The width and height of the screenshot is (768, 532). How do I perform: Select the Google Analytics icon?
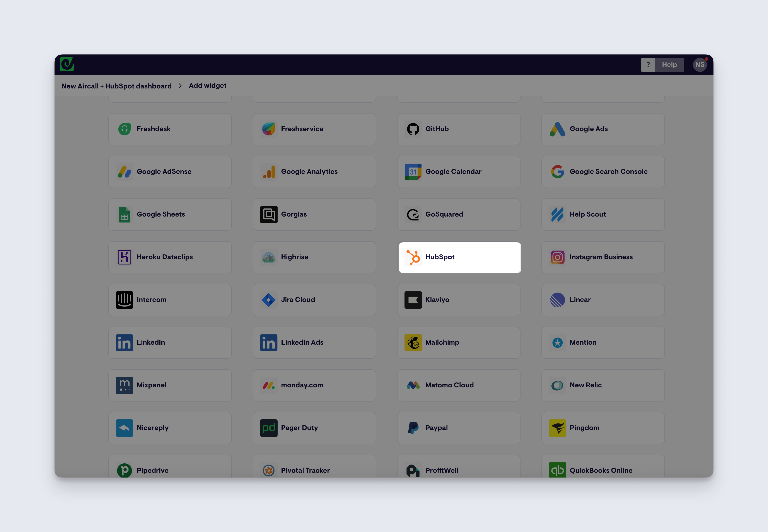pos(269,172)
